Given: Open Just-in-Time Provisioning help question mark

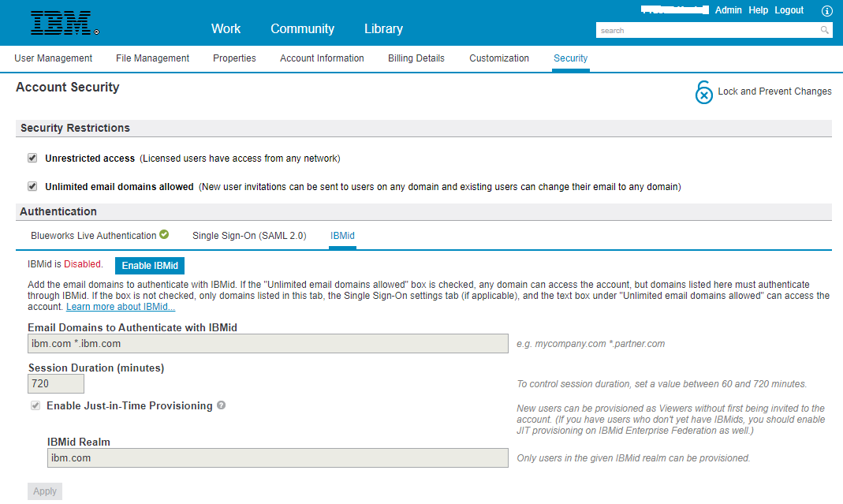Looking at the screenshot, I should pyautogui.click(x=221, y=405).
